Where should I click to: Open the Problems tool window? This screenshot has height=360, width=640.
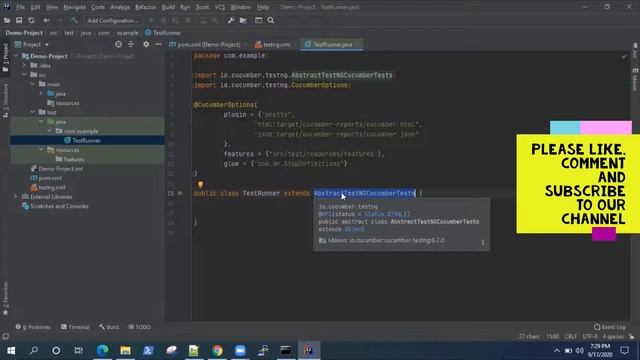point(33,327)
